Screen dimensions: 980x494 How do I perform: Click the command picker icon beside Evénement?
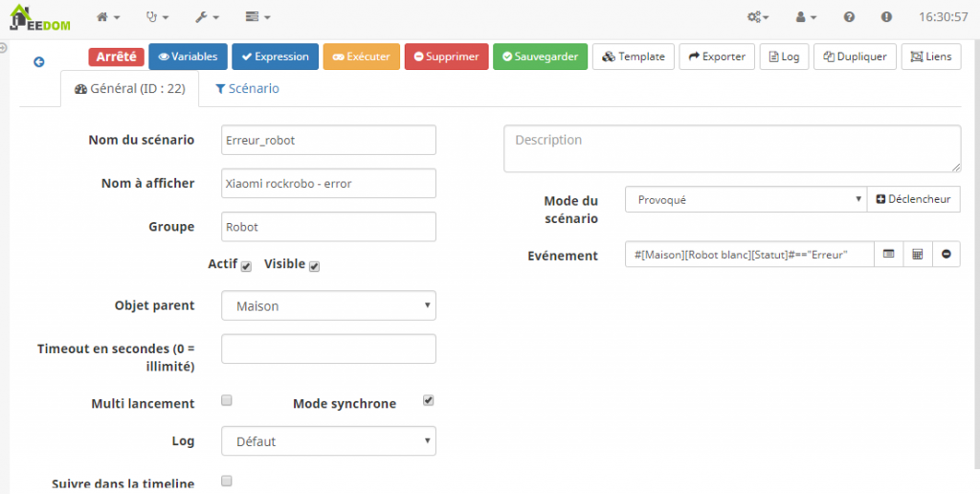[888, 254]
